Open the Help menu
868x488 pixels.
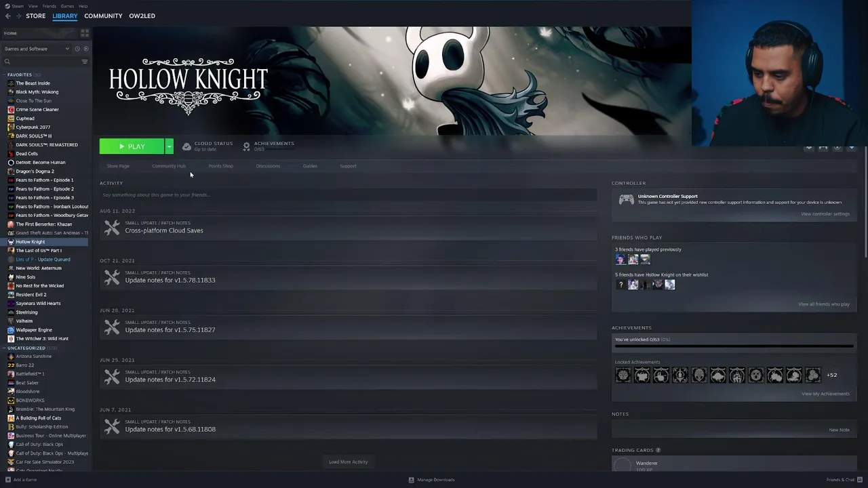point(83,6)
